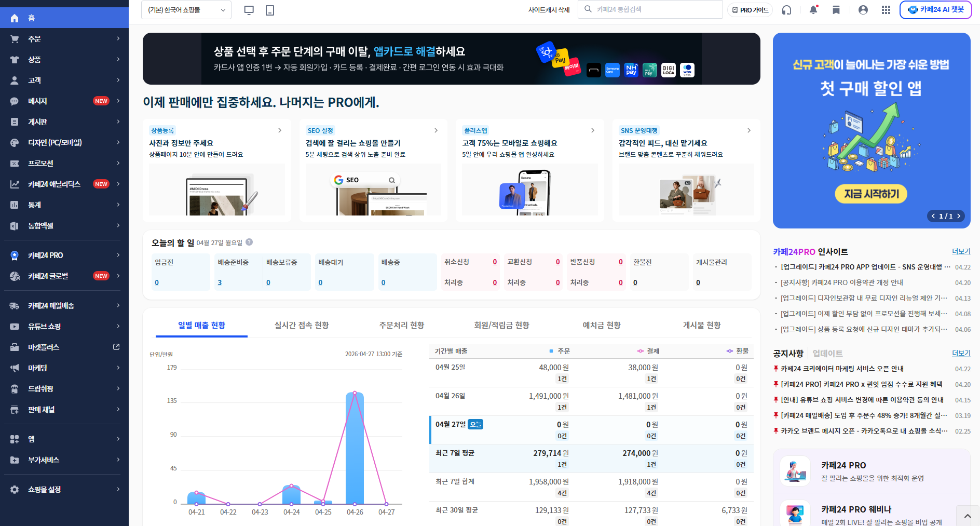Screen dimensions: 980x526
Task: Open the bookmark icon in top bar
Action: coord(836,10)
